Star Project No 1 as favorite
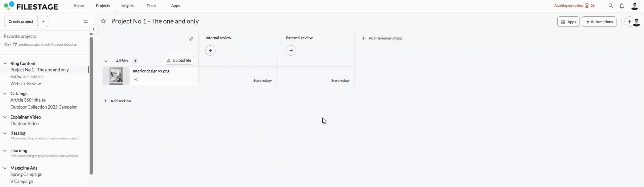 point(103,21)
